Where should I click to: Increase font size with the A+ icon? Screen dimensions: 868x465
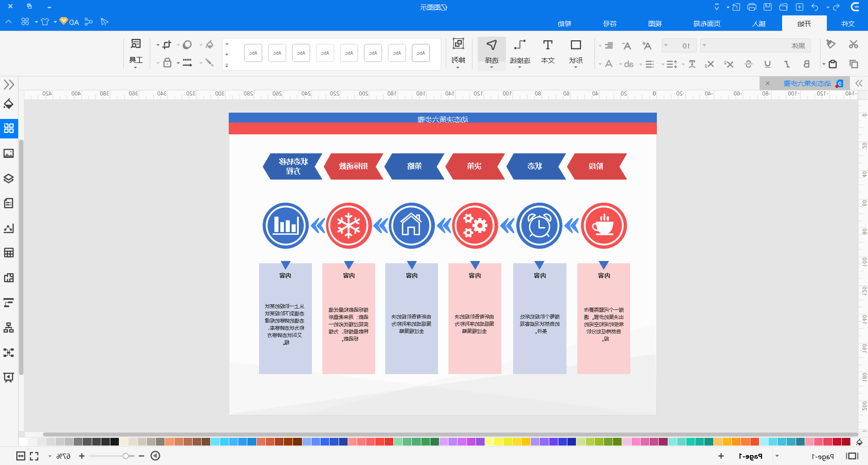pyautogui.click(x=647, y=46)
